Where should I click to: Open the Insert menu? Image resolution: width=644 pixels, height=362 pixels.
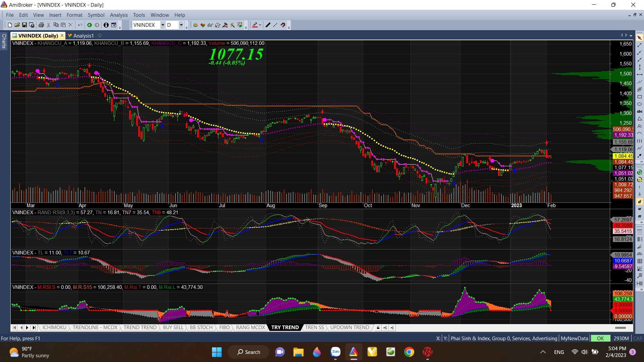pyautogui.click(x=55, y=15)
